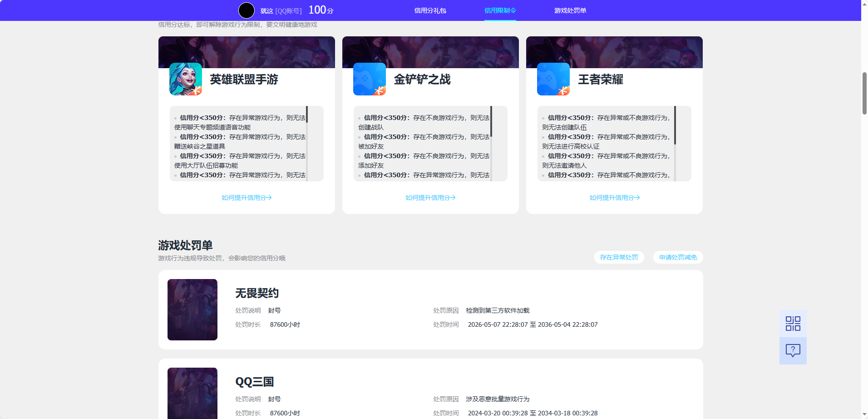
Task: Click the main page vertical scrollbar thumb
Action: (864, 93)
